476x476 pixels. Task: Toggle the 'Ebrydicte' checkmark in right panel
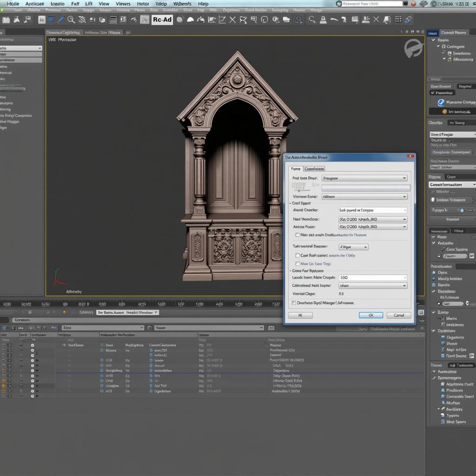(x=434, y=291)
